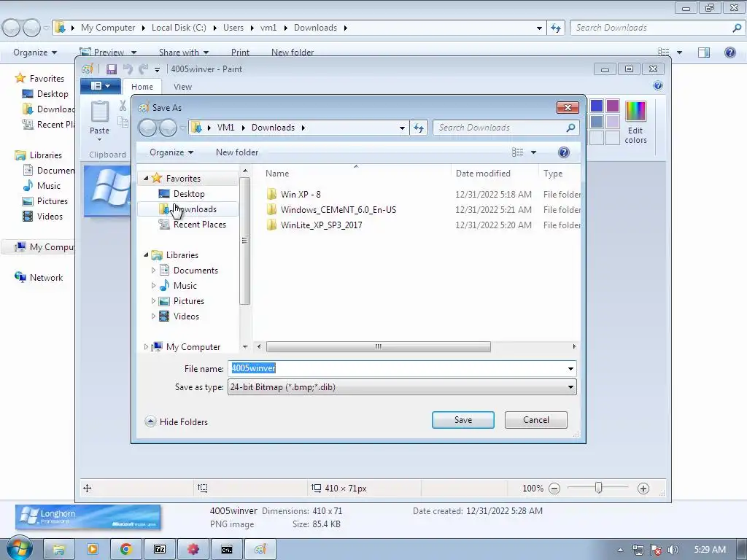
Task: Select Music in the Explorer navigation pane
Action: [x=49, y=186]
